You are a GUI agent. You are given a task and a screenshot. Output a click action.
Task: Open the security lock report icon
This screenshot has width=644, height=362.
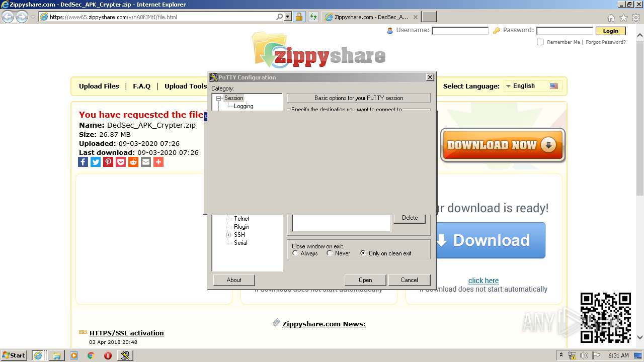[x=299, y=17]
